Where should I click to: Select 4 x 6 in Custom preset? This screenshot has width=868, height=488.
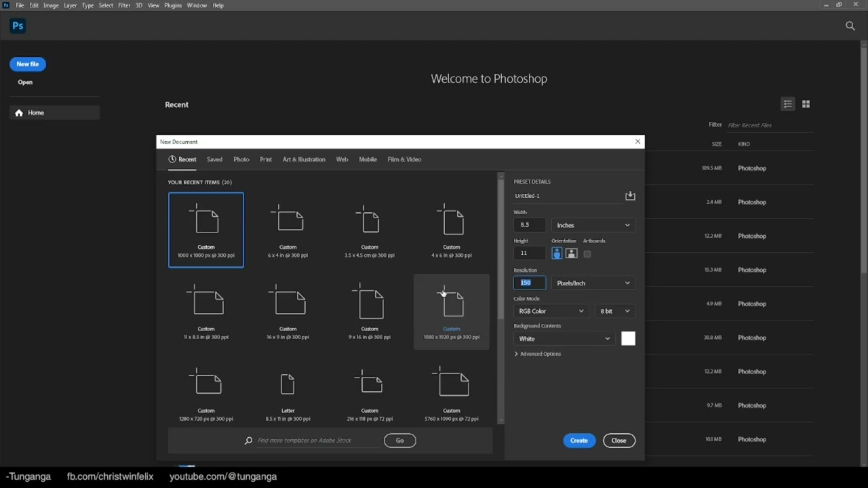click(x=452, y=230)
